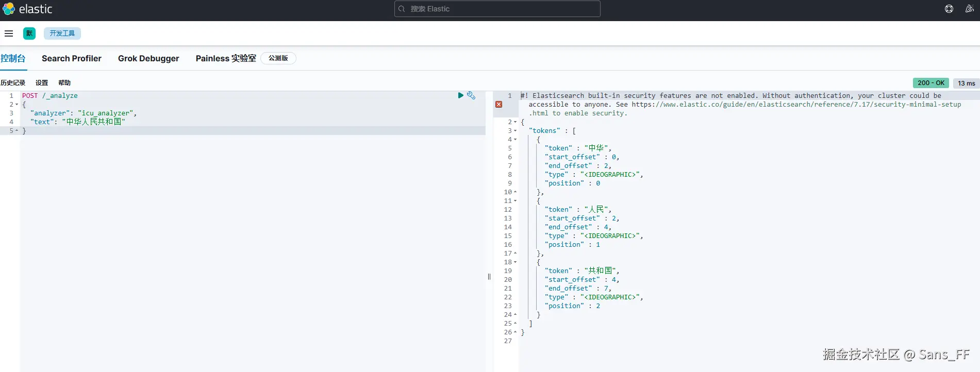
Task: Click the 搜索 Elastic search field
Action: point(497,9)
